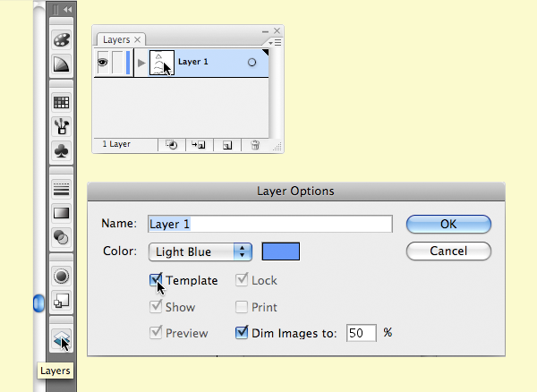Open the Swatches grid panel icon

pyautogui.click(x=62, y=103)
